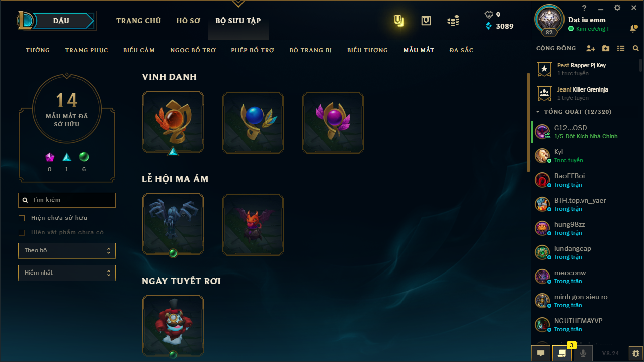Viewport: 644px width, 362px height.
Task: Click the Đấu play button
Action: coord(61,21)
